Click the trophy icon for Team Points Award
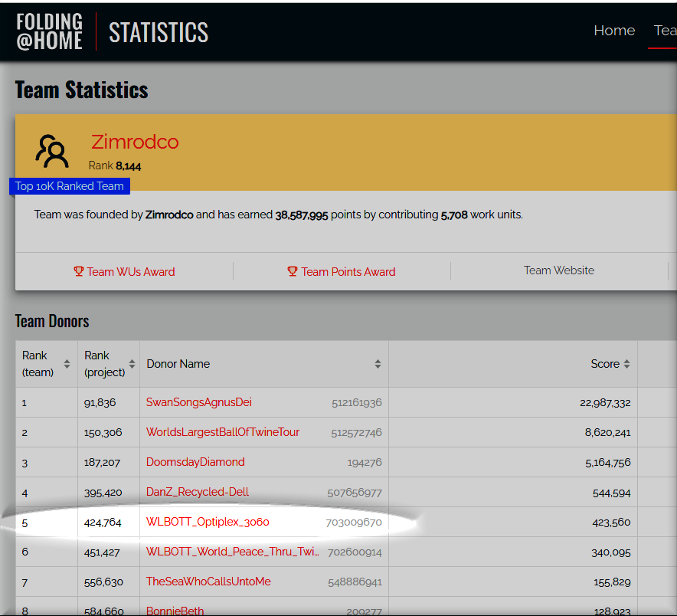 pyautogui.click(x=293, y=271)
